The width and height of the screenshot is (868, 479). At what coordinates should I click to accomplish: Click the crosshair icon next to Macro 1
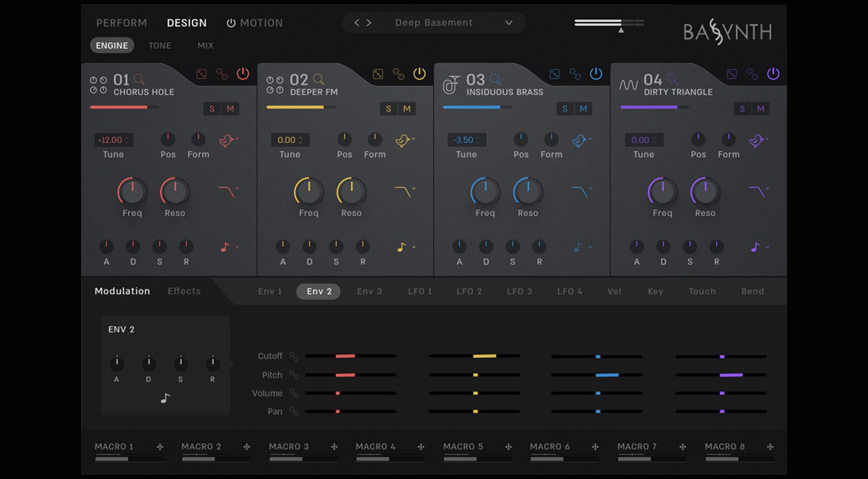pos(160,447)
